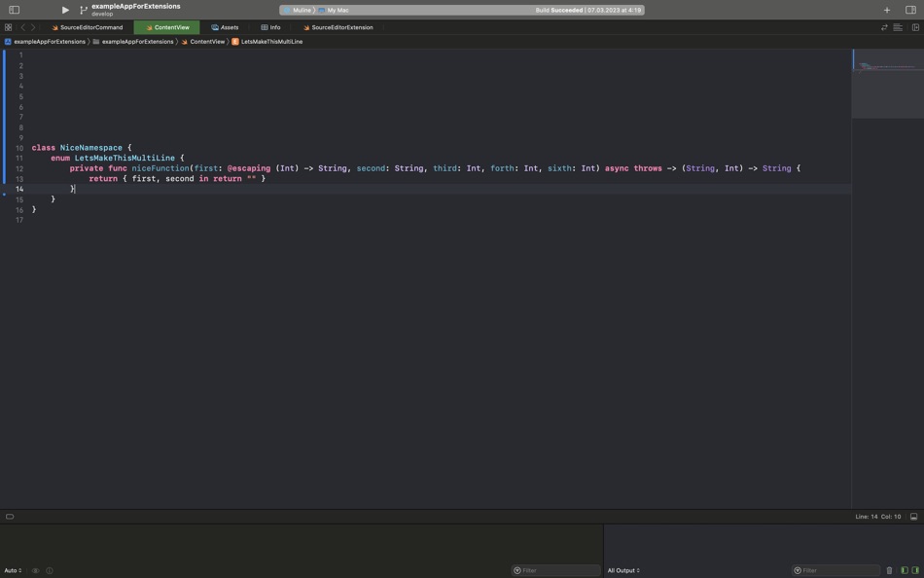This screenshot has width=924, height=578.
Task: Click the exampleAppForExtensions project title
Action: click(135, 7)
